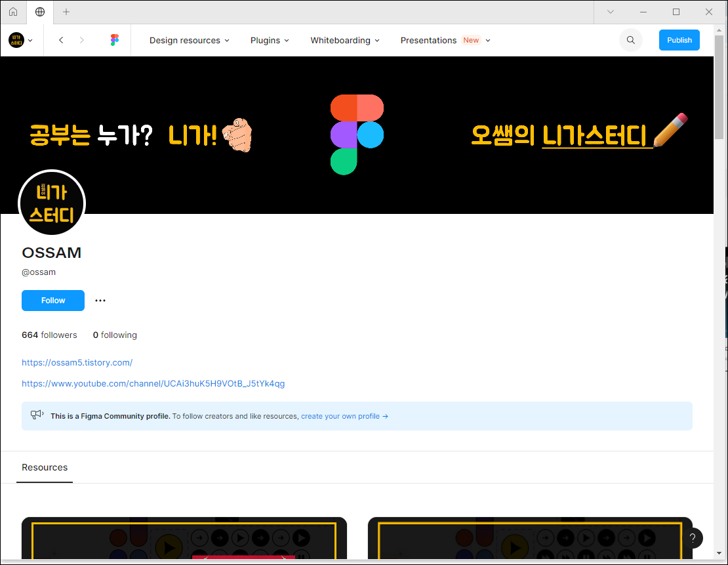Select the Resources tab
The image size is (728, 565).
pos(45,467)
